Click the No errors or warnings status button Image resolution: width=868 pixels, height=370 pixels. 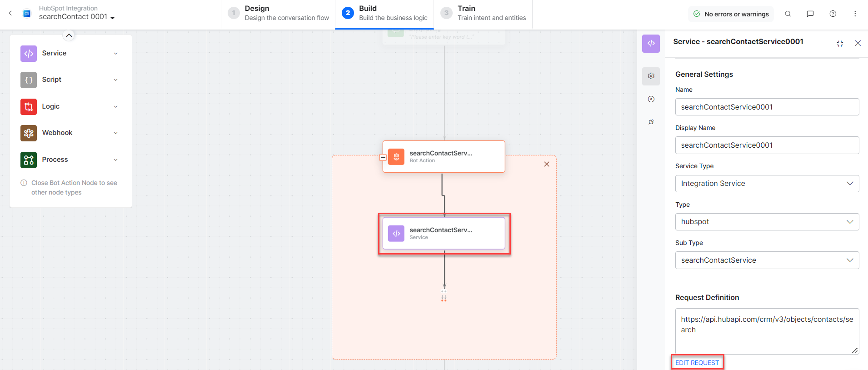tap(731, 14)
